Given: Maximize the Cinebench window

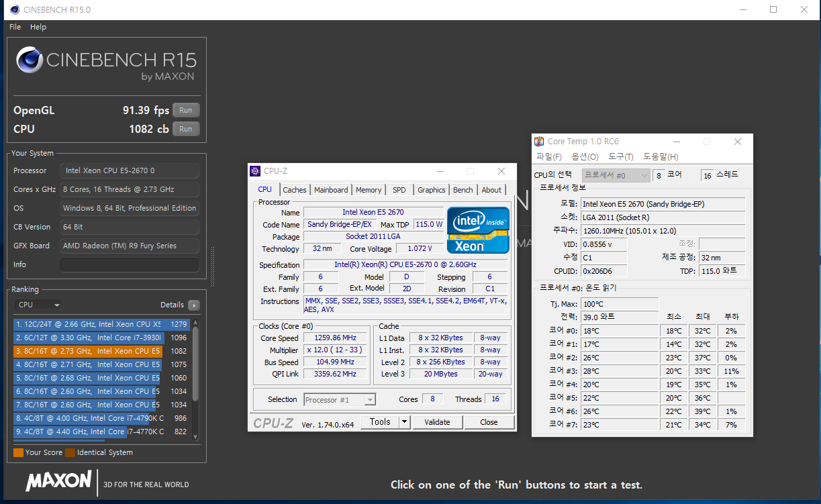Looking at the screenshot, I should click(x=773, y=9).
